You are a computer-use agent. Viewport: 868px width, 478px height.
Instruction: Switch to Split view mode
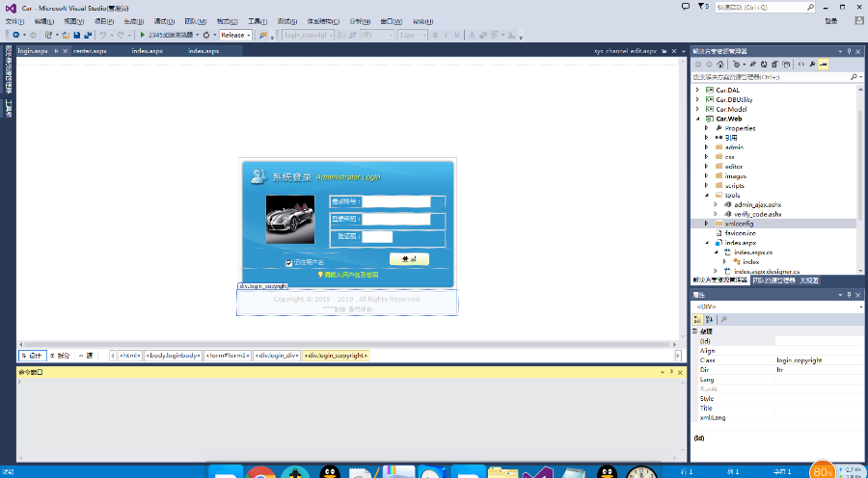61,356
